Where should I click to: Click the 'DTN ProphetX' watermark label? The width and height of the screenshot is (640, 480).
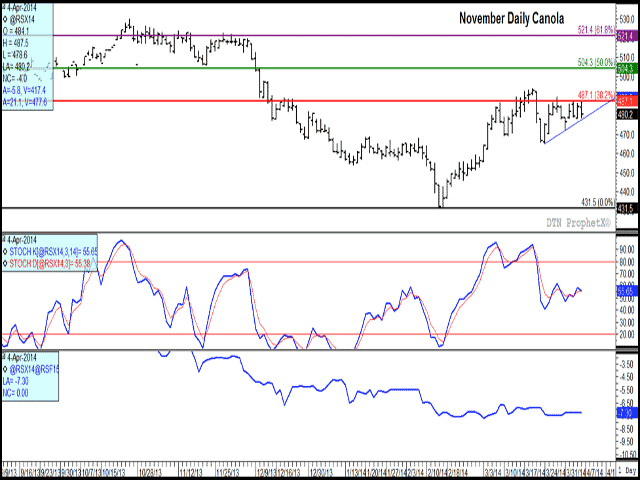(x=579, y=222)
